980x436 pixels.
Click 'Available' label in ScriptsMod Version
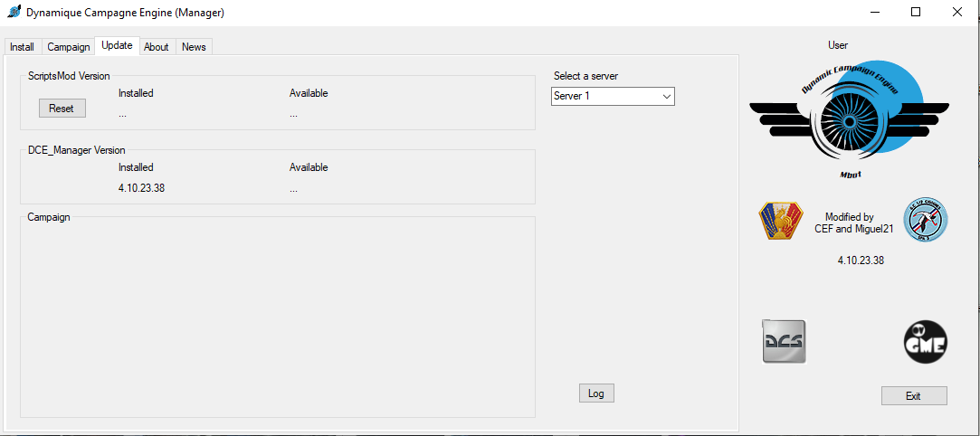(x=309, y=93)
